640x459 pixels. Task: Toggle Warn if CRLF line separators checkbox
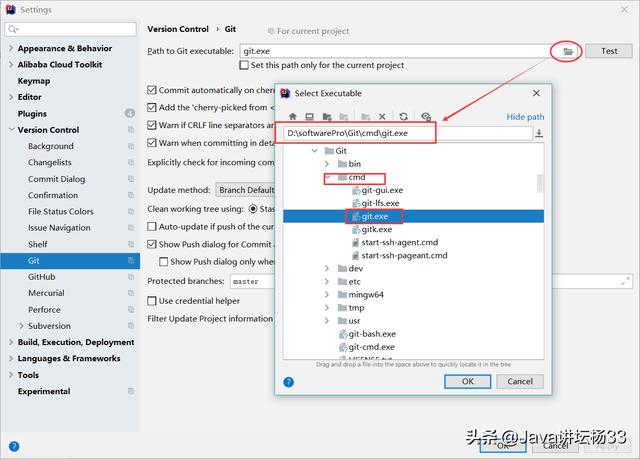click(x=151, y=125)
